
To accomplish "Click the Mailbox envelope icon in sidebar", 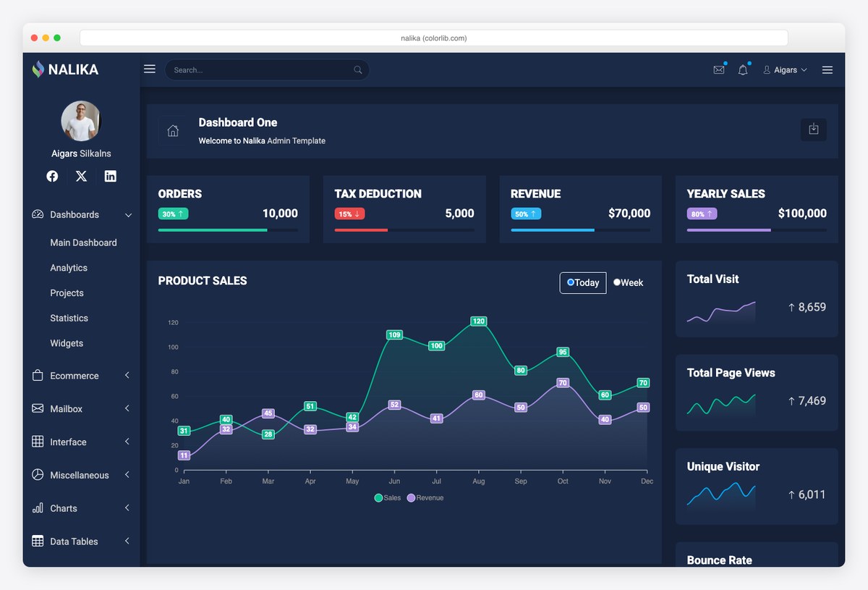I will [x=38, y=408].
